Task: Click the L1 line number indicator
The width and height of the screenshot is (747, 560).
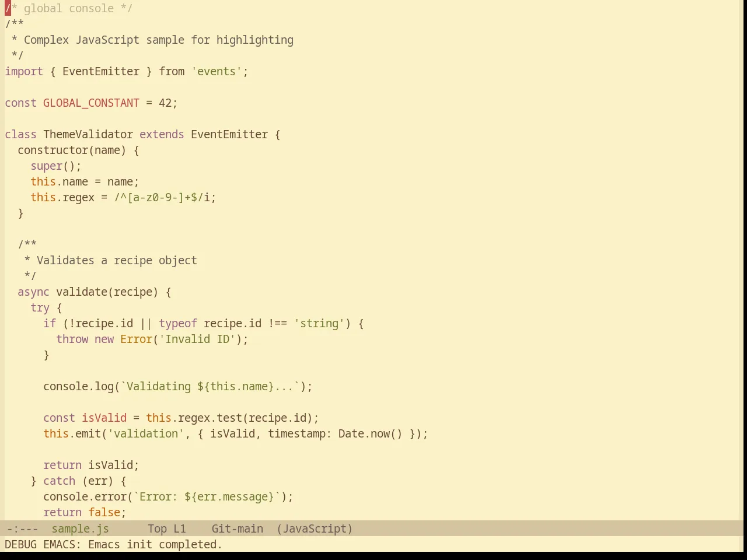Action: click(x=180, y=528)
